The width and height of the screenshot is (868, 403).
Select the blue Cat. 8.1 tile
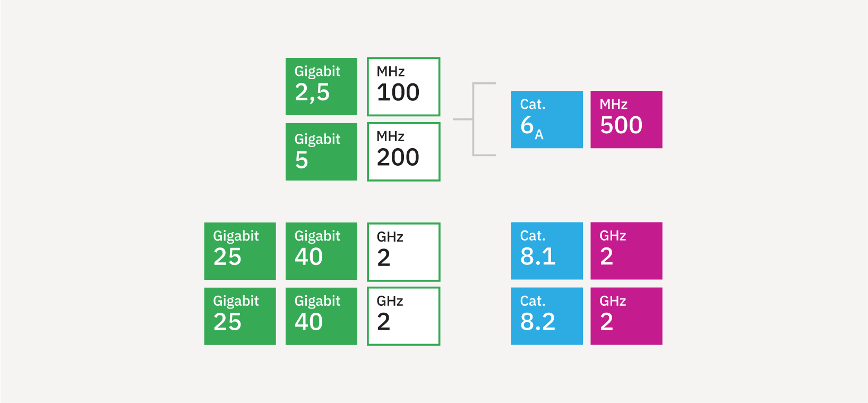(x=547, y=251)
